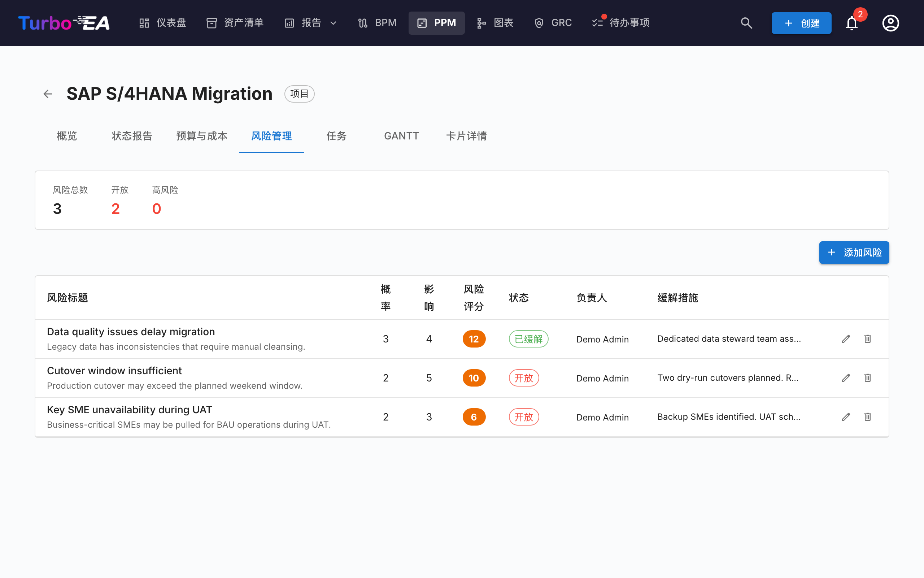Select the PPM navigation item
This screenshot has height=578, width=924.
coord(436,23)
